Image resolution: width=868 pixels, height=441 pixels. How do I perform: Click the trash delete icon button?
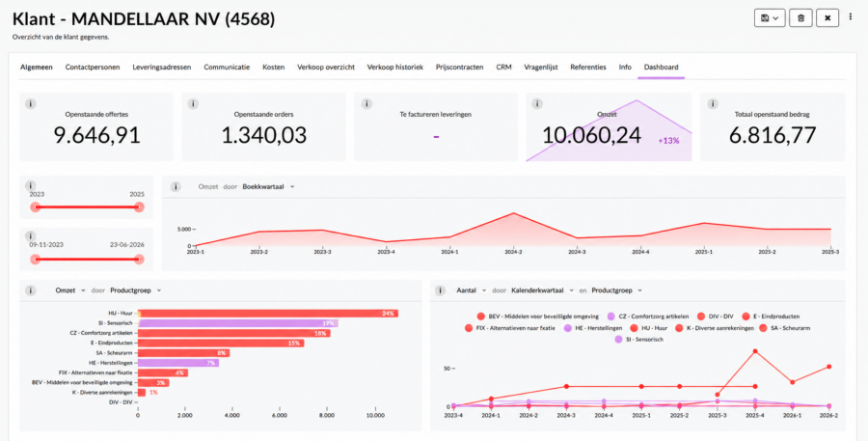800,17
